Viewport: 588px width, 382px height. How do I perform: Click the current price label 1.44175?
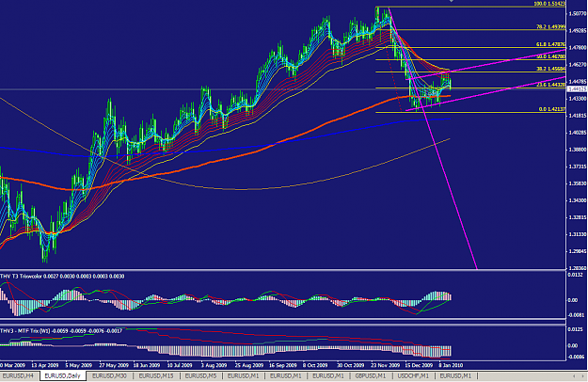click(577, 89)
